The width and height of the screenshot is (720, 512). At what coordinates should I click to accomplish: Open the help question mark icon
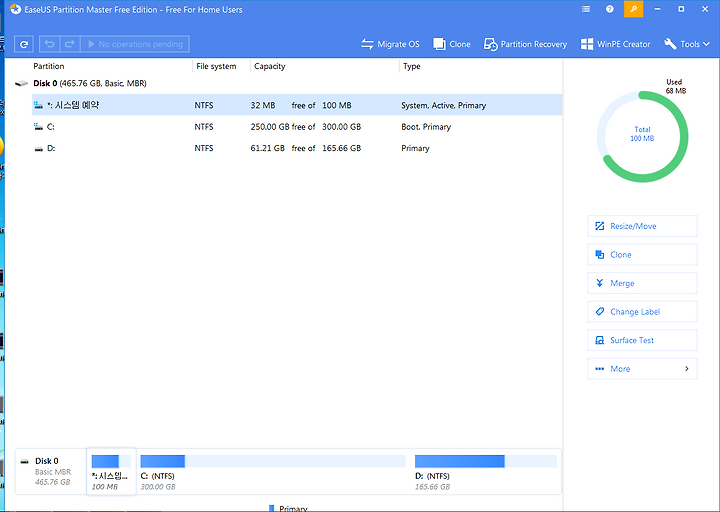(610, 9)
